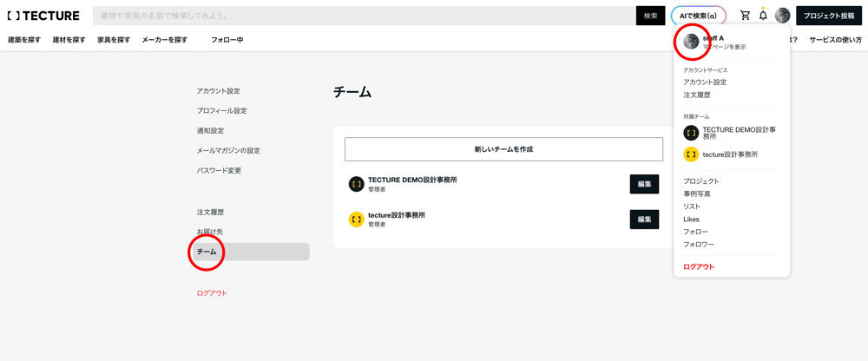
Task: Open プロフィール設定 in the sidebar
Action: [221, 111]
